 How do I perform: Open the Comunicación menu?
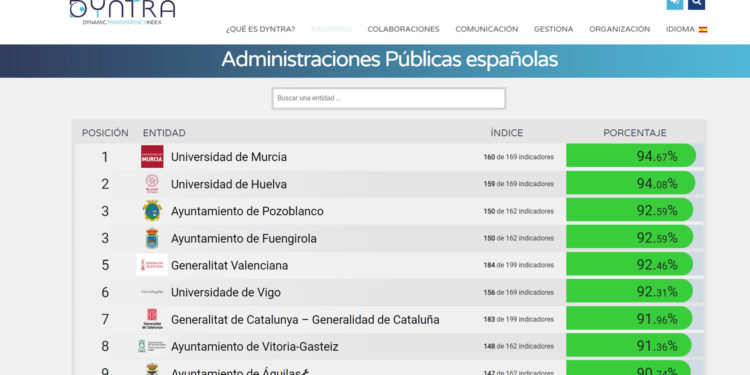(486, 29)
